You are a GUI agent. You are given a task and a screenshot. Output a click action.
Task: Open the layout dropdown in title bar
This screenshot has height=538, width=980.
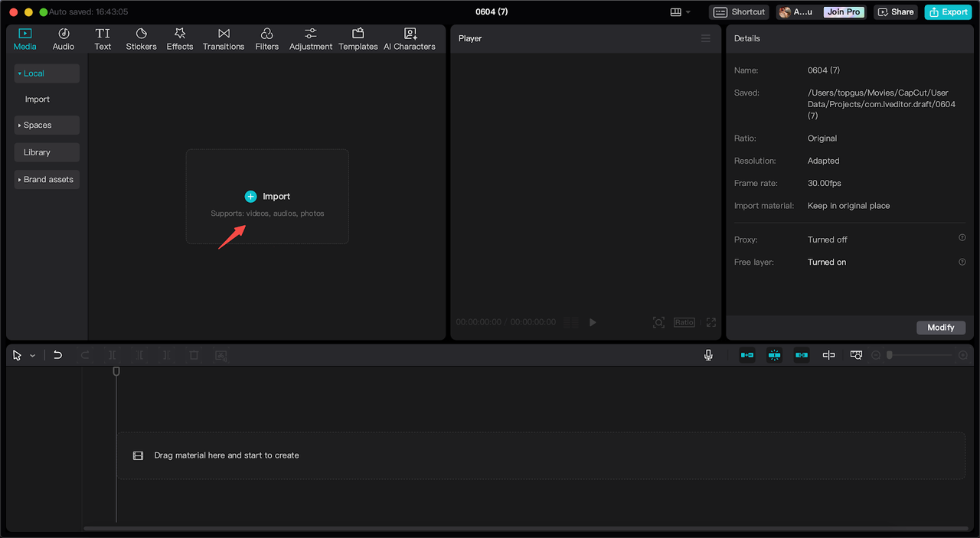(x=681, y=12)
